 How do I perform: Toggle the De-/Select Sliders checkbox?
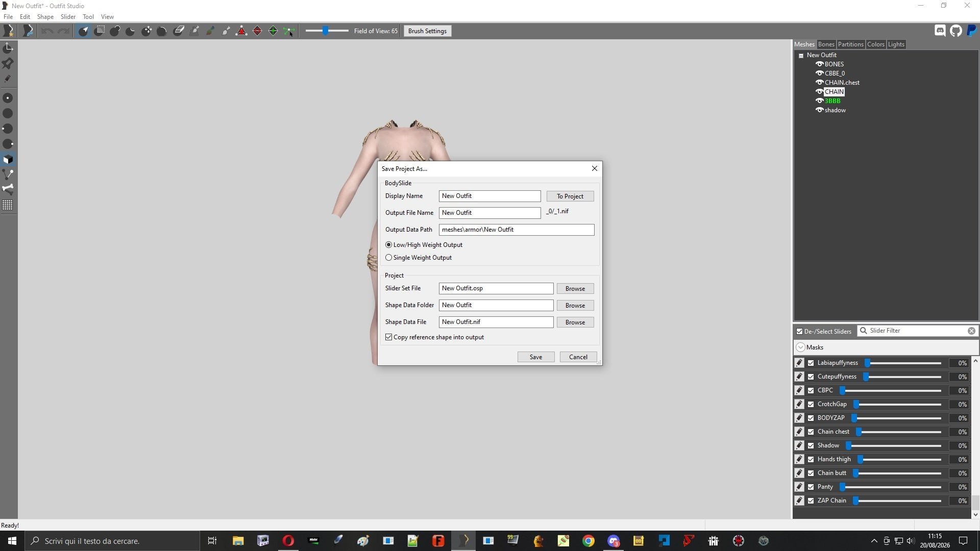tap(800, 331)
